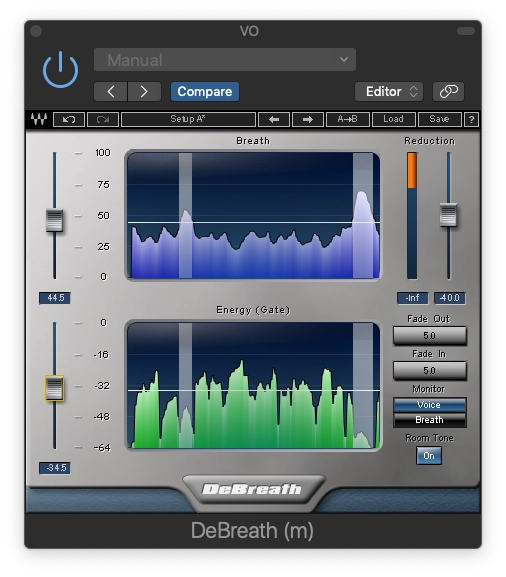Image resolution: width=506 pixels, height=577 pixels.
Task: Copy settings with A→B button
Action: pyautogui.click(x=348, y=120)
